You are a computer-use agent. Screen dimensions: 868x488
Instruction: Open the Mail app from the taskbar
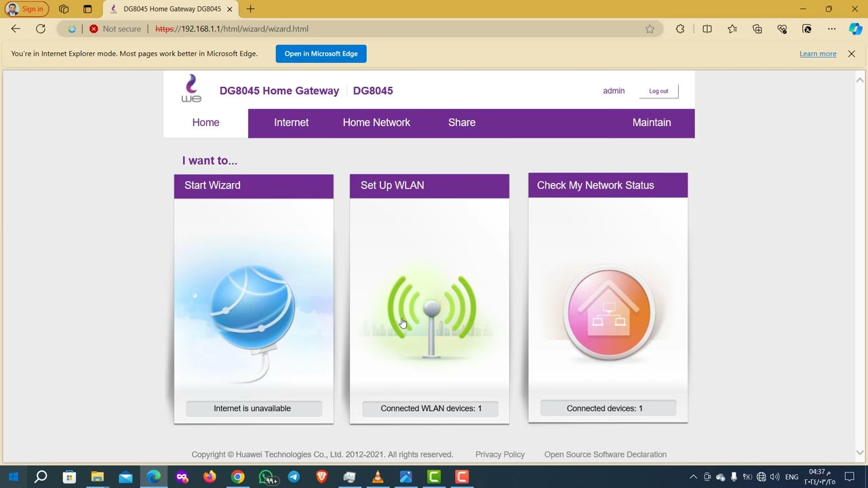[x=125, y=477]
